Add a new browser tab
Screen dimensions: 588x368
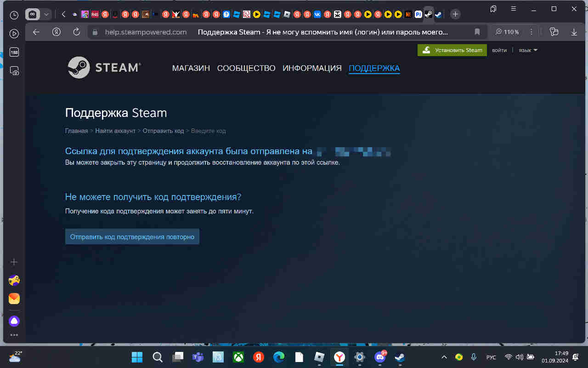point(455,14)
